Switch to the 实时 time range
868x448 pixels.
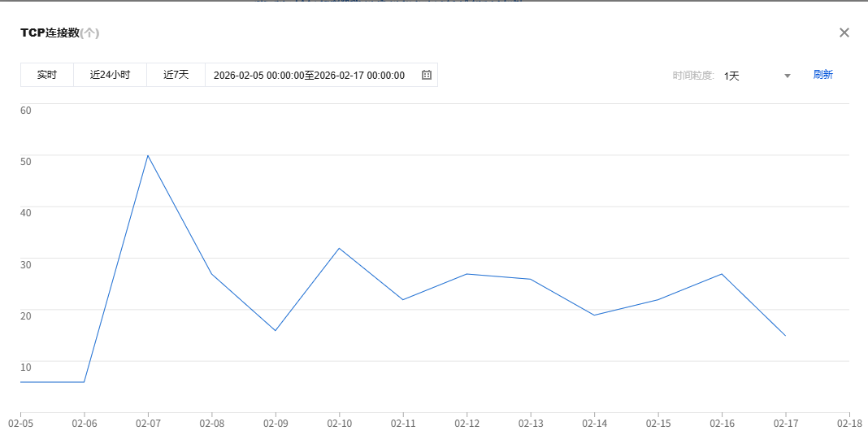click(47, 75)
